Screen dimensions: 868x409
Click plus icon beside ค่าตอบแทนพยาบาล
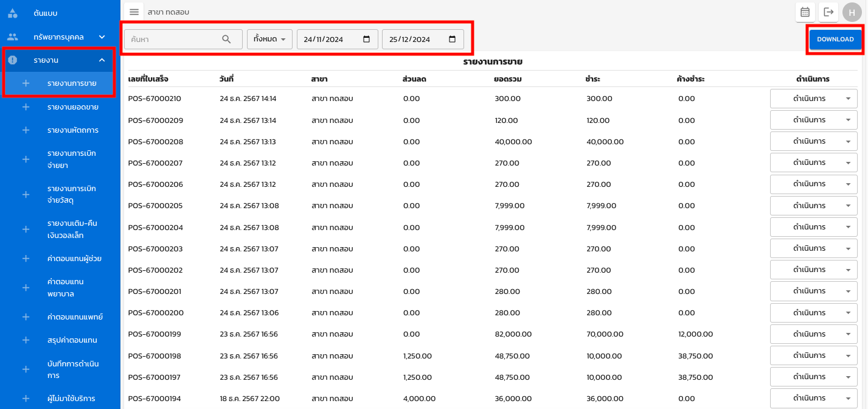[x=26, y=288]
